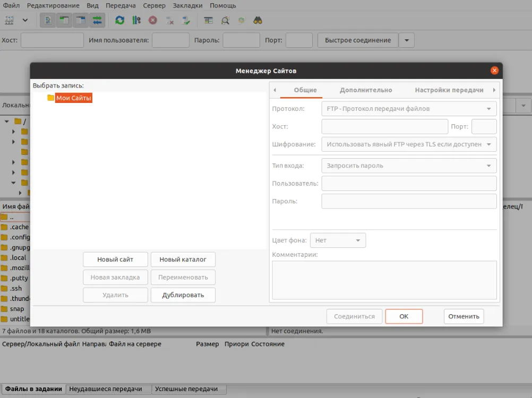This screenshot has height=398, width=532.
Task: Focus the Пользователь field
Action: [409, 184]
